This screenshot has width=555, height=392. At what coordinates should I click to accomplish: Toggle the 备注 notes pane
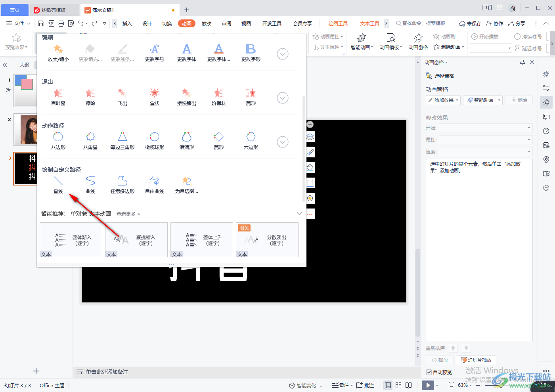pyautogui.click(x=341, y=385)
